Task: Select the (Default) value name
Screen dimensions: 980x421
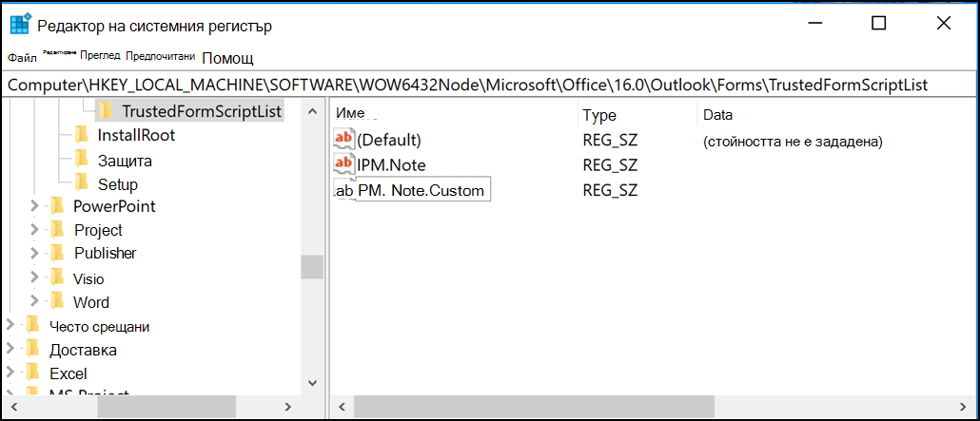Action: (389, 140)
